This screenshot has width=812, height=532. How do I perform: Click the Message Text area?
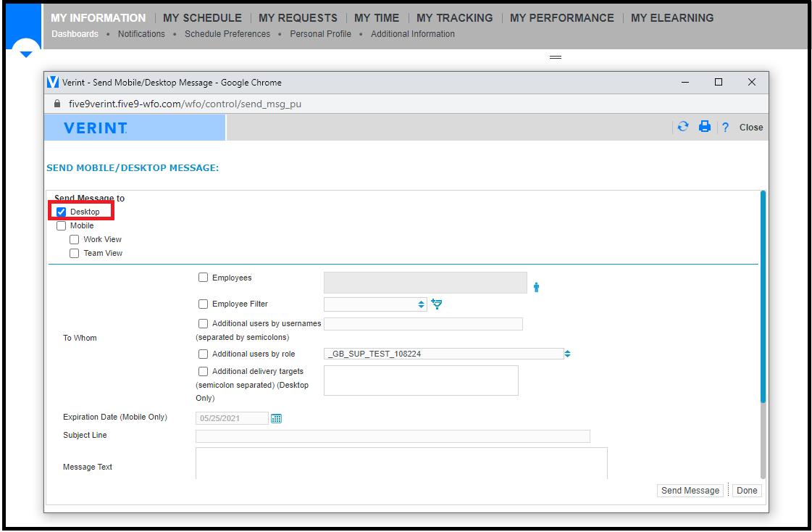pyautogui.click(x=401, y=464)
